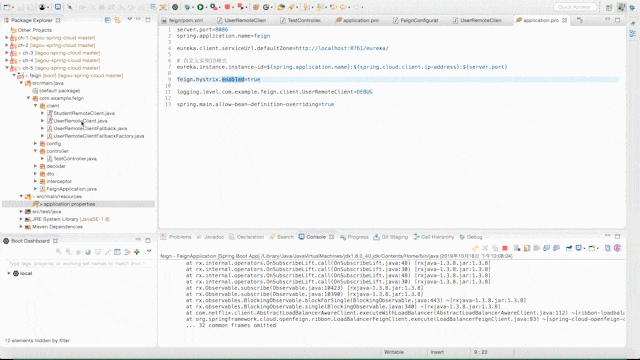This screenshot has height=360, width=640.
Task: Click the monitor icon in main toolbar
Action: 58,7
